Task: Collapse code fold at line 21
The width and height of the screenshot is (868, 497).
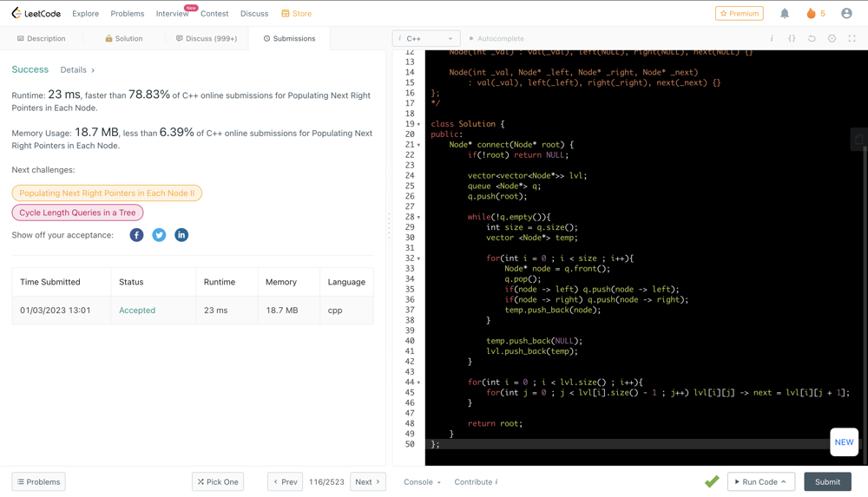Action: (x=418, y=145)
